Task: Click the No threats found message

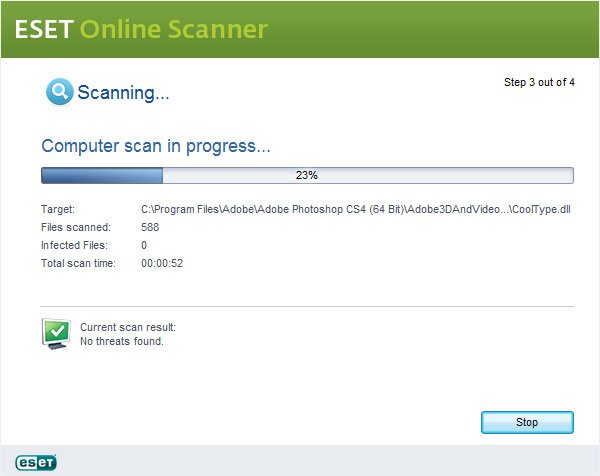Action: coord(121,341)
